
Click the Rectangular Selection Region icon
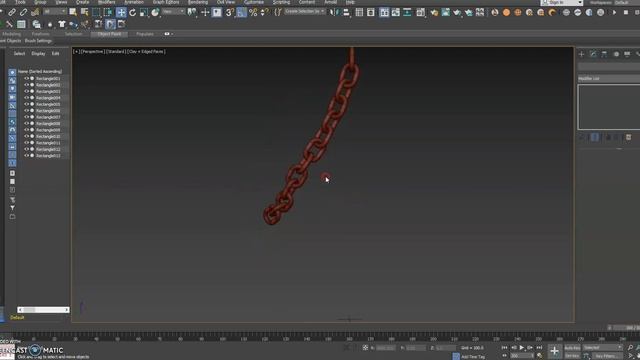pos(96,13)
